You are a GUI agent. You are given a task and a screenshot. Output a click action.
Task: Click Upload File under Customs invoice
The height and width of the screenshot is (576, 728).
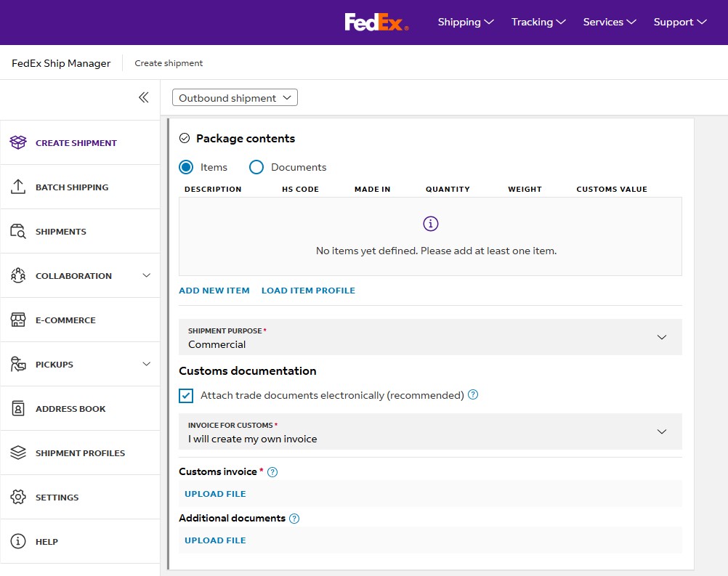point(216,494)
